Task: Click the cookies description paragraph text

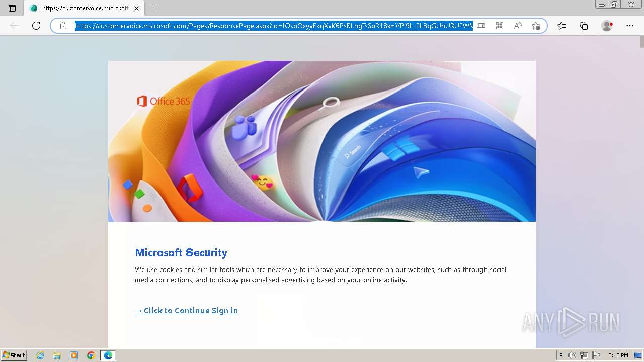Action: [x=320, y=275]
